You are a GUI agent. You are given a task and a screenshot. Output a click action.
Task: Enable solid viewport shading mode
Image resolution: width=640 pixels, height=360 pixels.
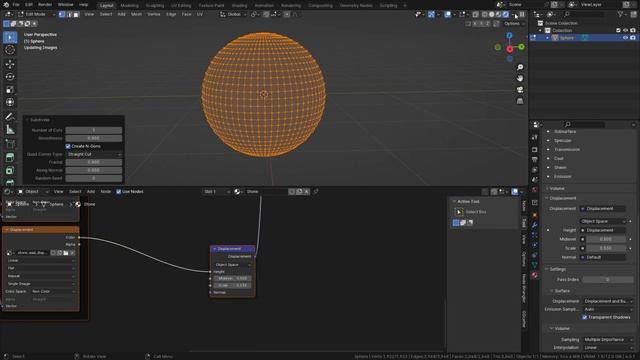click(x=491, y=14)
